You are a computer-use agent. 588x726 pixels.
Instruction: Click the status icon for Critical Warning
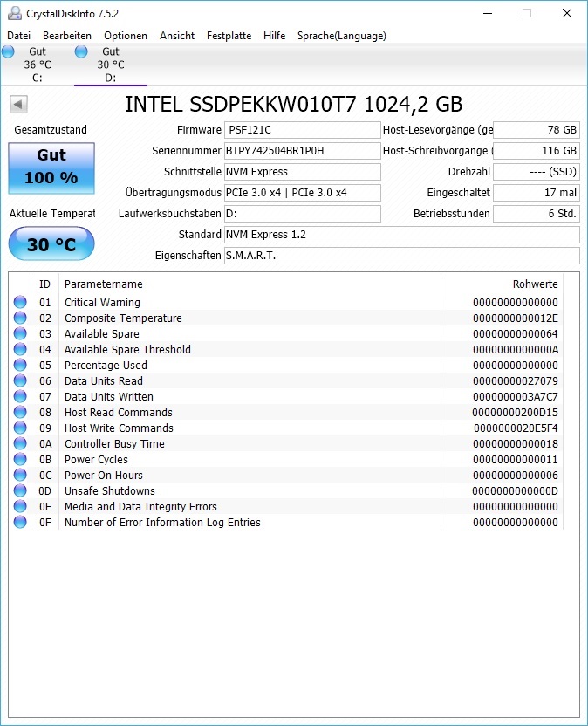[x=20, y=302]
